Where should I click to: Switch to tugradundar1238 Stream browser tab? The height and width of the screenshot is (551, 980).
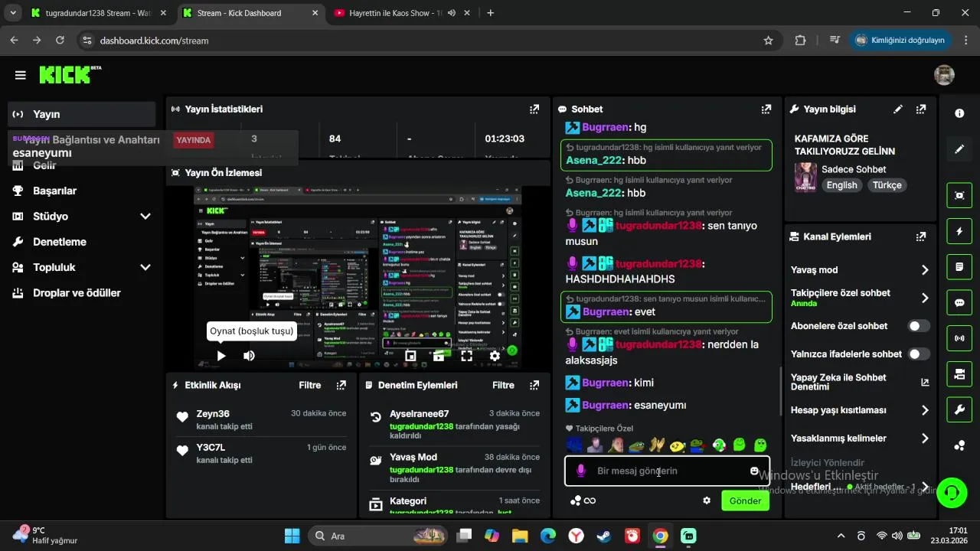click(99, 13)
